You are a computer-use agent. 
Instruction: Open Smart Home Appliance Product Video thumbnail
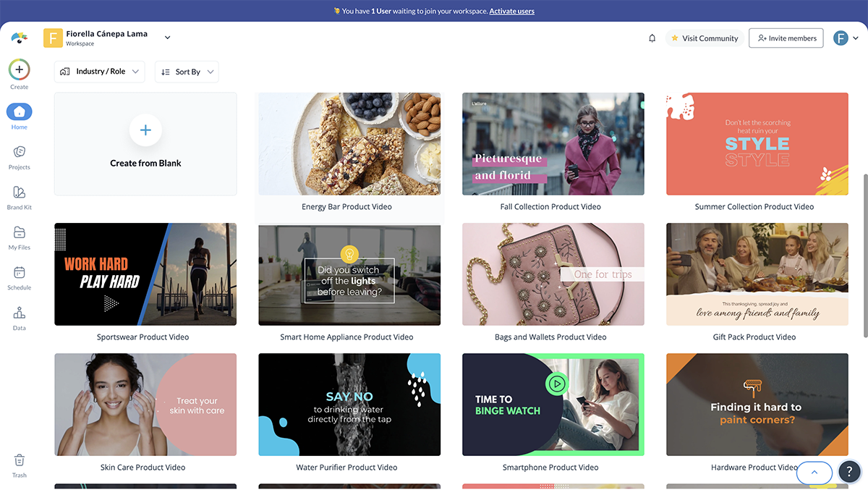(349, 274)
